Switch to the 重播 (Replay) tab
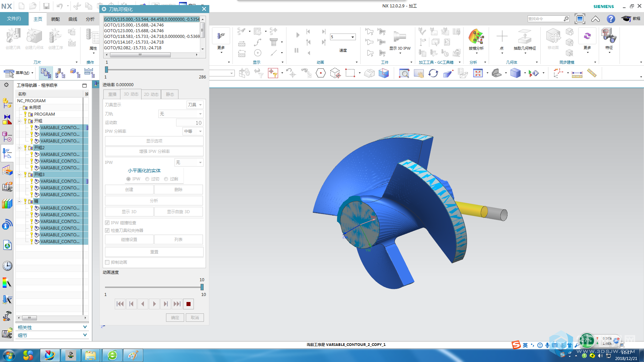This screenshot has width=644, height=362. point(112,94)
